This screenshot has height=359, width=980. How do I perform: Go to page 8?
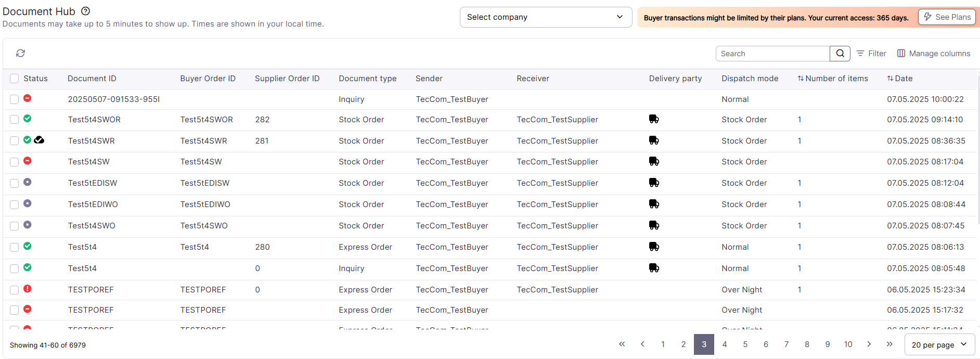[x=807, y=344]
